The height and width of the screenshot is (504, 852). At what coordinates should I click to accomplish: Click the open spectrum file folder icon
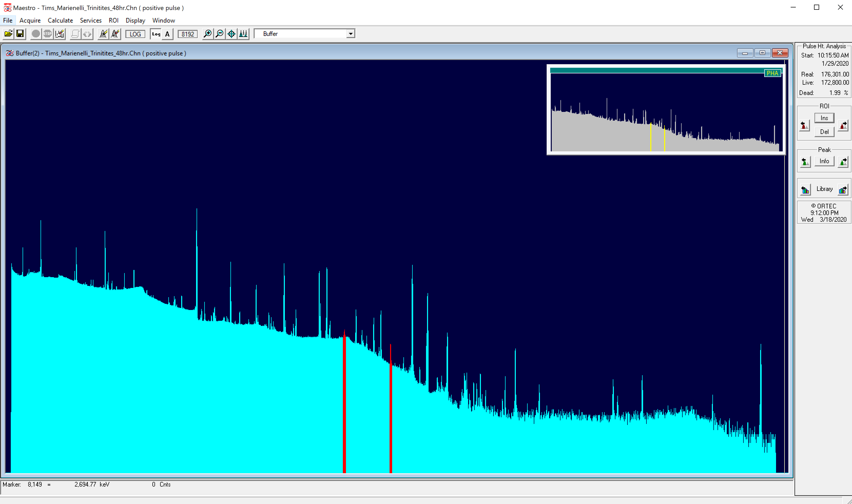[8, 34]
